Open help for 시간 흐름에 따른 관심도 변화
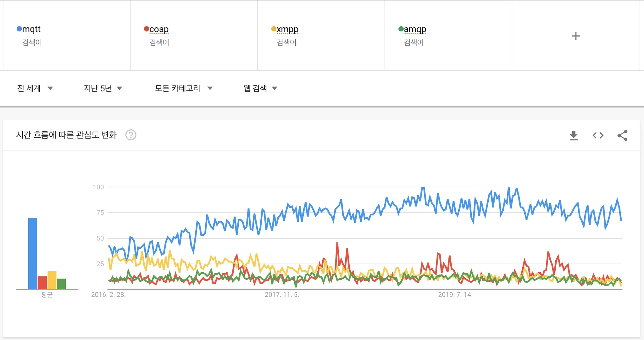The height and width of the screenshot is (340, 644). 131,135
